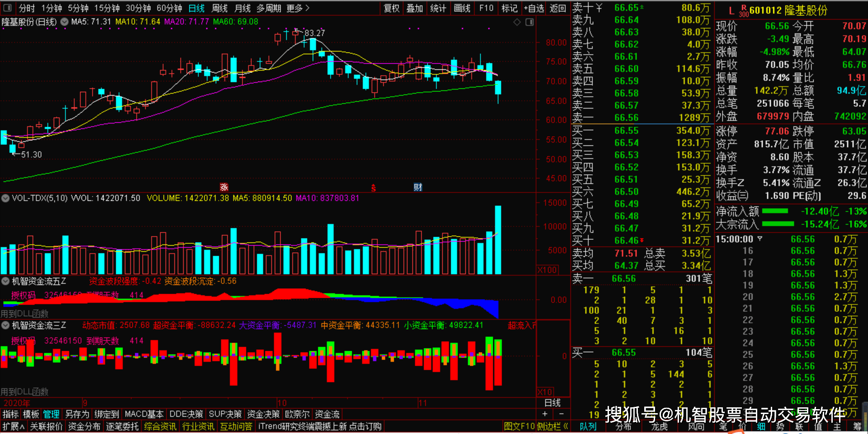Select the 欧奈尔 indicator tab
This screenshot has width=868, height=434.
[x=297, y=414]
